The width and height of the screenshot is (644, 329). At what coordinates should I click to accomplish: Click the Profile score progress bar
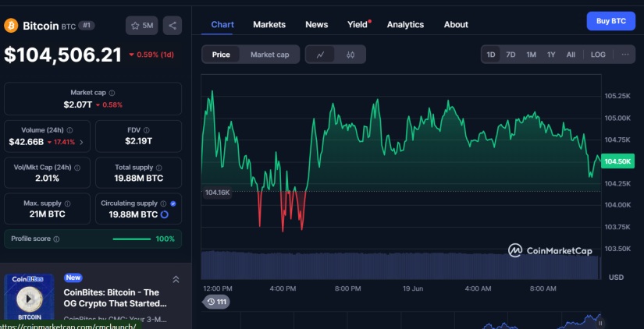131,239
